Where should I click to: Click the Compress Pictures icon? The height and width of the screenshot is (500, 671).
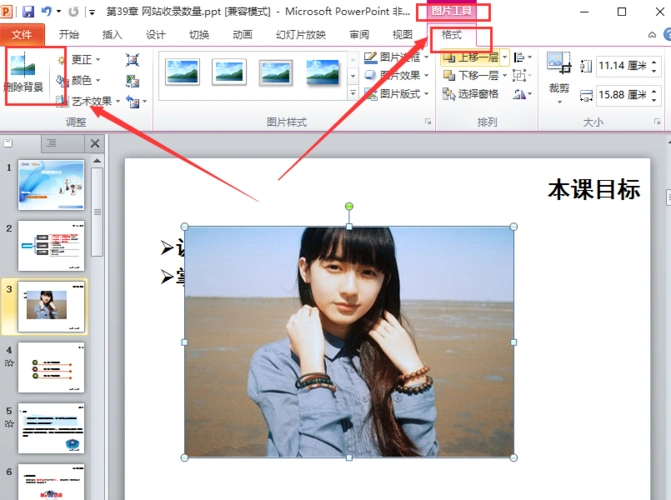tap(133, 60)
